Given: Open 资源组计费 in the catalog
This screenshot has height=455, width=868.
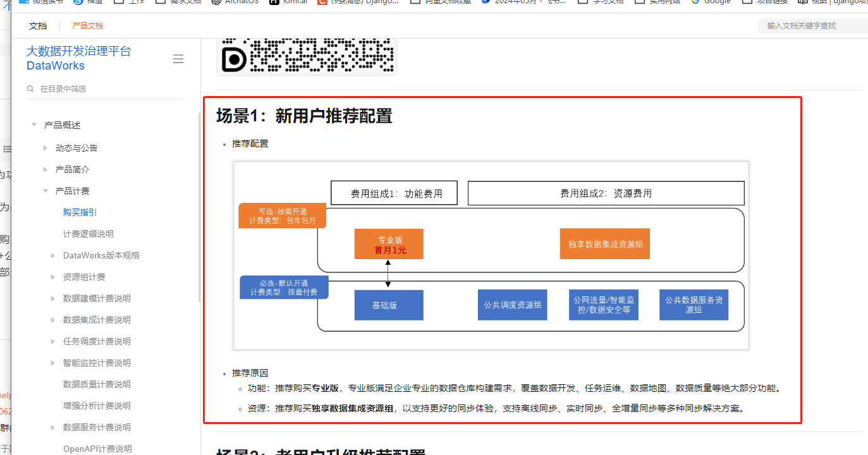Looking at the screenshot, I should click(84, 277).
